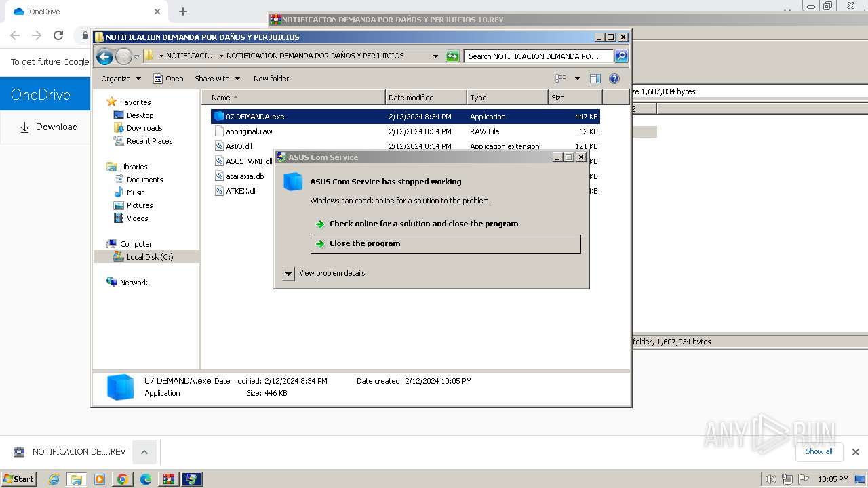Click the volume speaker tray icon
The image size is (868, 488).
[770, 479]
